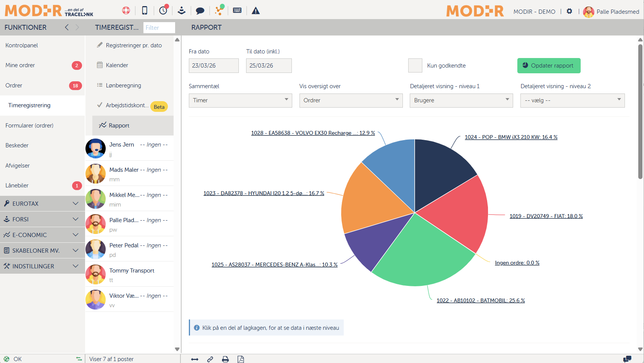644x363 pixels.
Task: Click the clock icon with red badge
Action: pos(163,10)
